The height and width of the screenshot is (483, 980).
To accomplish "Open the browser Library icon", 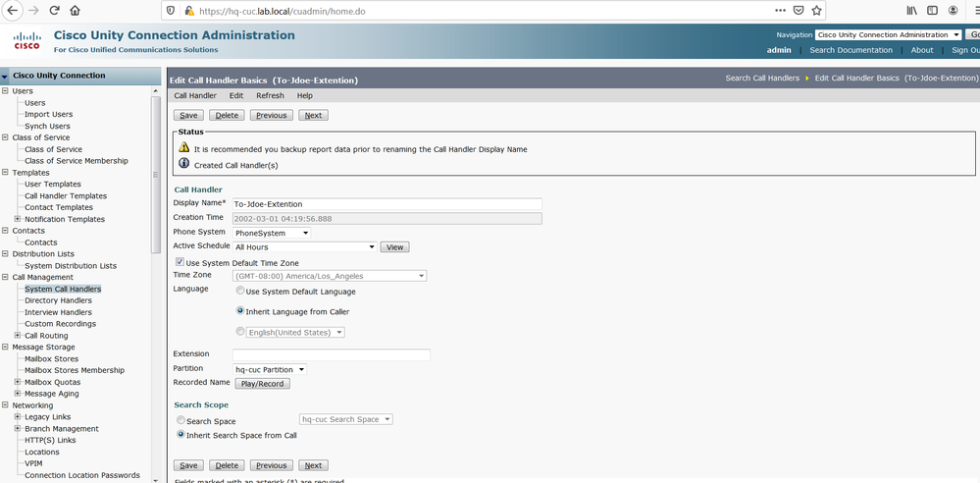I will point(912,11).
